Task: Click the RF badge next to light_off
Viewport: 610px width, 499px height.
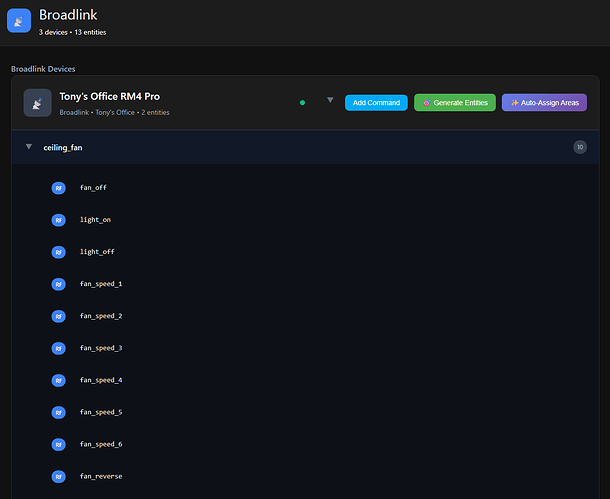Action: click(x=58, y=252)
